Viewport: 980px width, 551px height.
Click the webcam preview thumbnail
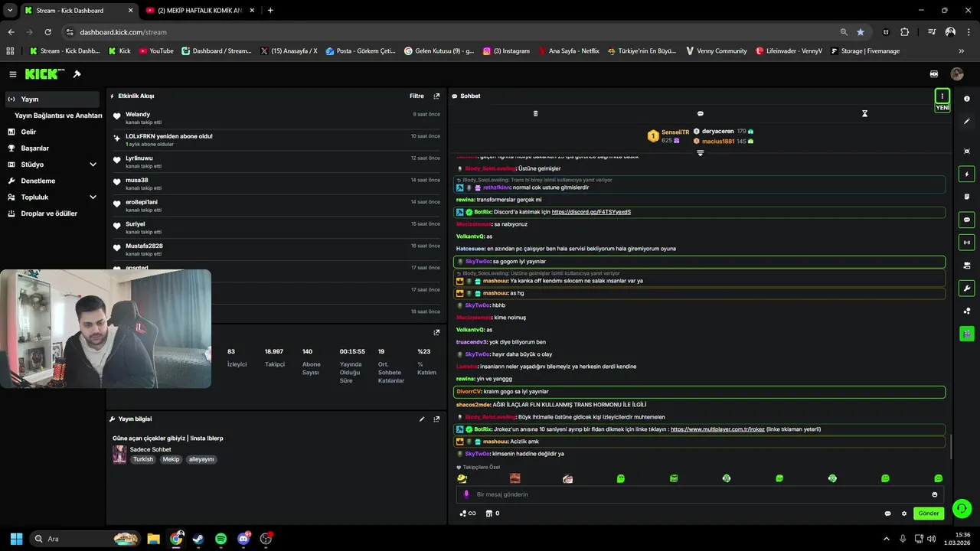point(105,328)
